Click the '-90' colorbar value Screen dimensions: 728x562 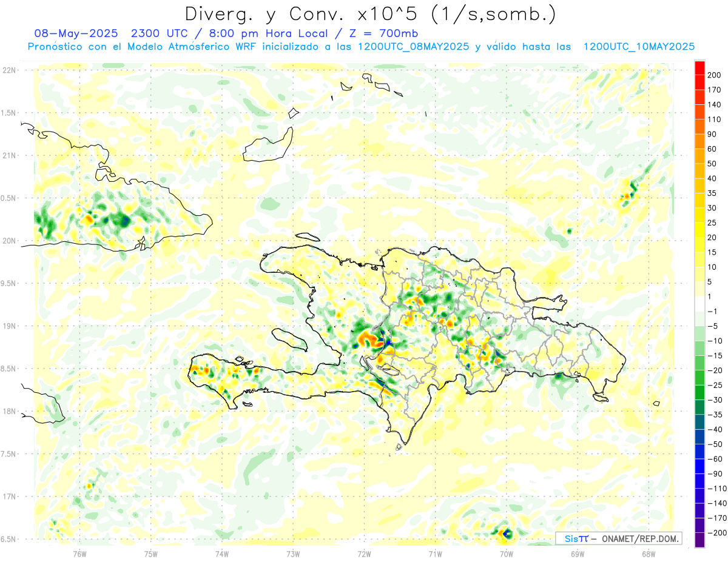714,473
